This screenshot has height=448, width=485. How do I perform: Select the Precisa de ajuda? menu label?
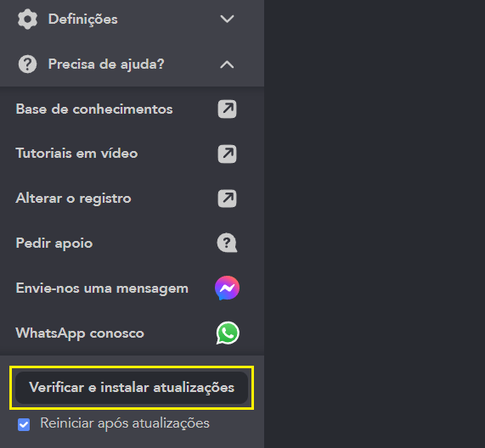pyautogui.click(x=106, y=64)
